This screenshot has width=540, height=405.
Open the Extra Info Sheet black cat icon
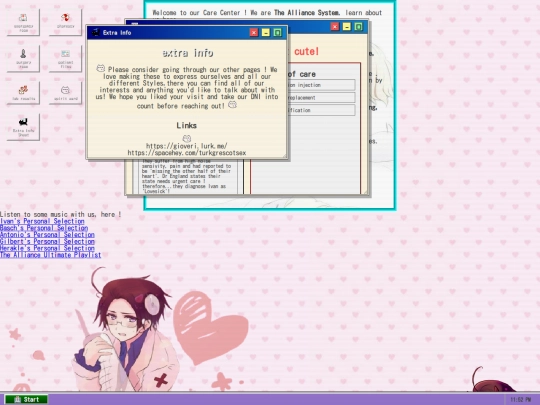23,127
